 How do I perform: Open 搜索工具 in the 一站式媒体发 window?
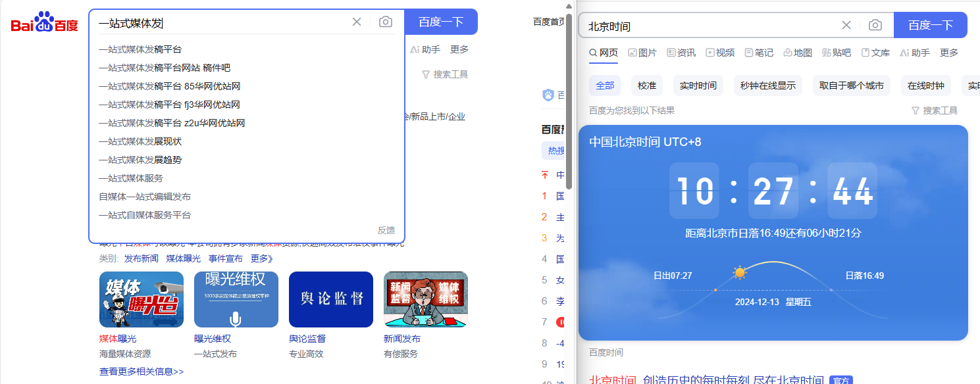coord(446,74)
